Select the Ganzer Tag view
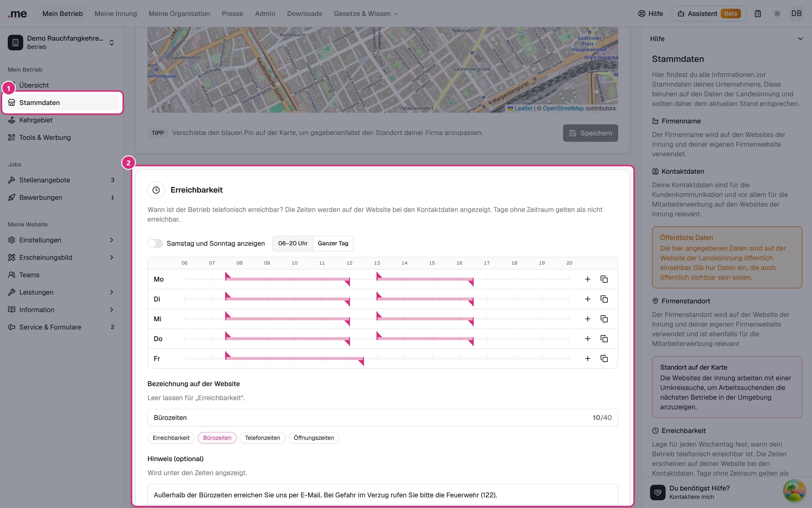Image resolution: width=812 pixels, height=508 pixels. point(333,243)
